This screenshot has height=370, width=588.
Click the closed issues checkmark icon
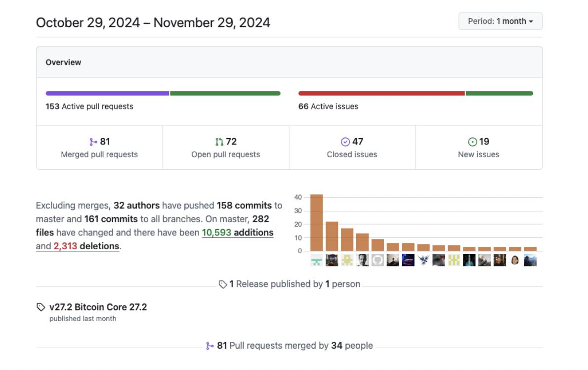pos(345,142)
